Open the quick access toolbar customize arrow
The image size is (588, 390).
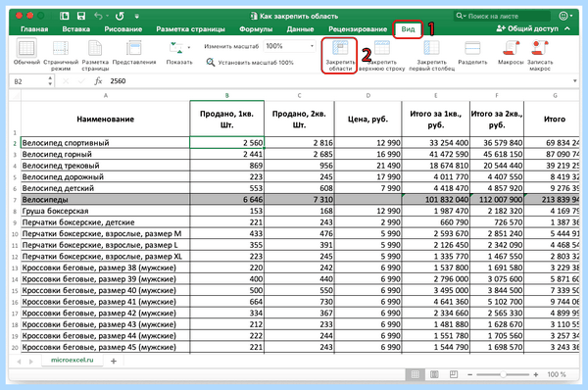pos(137,16)
